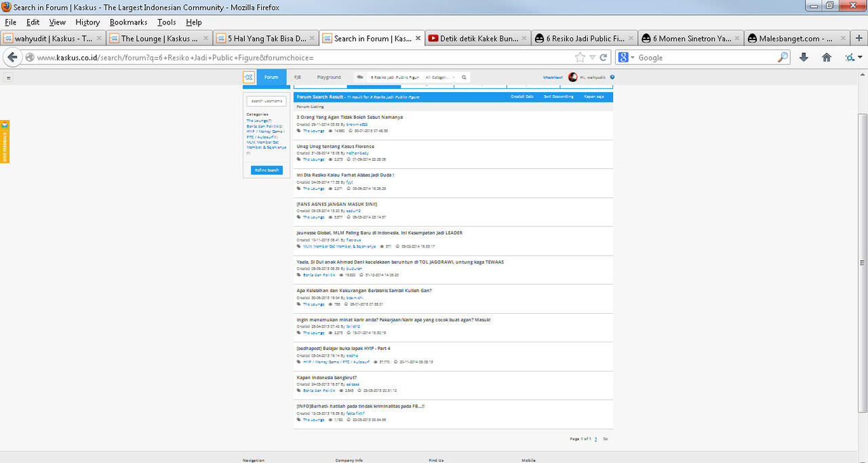Viewport: 868px width, 463px height.
Task: Close the 'wahyudit | Kaskus' tab
Action: click(x=98, y=39)
